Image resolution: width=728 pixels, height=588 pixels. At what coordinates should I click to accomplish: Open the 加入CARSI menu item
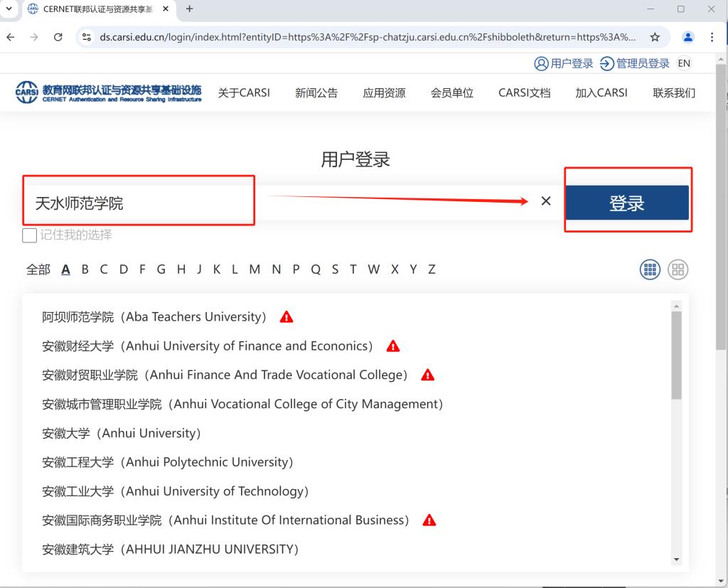coord(601,93)
